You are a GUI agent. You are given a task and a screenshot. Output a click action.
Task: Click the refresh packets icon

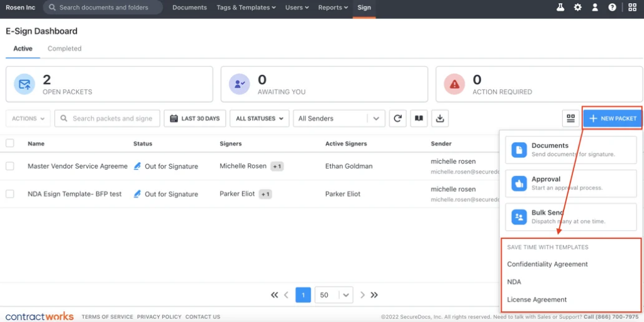397,118
